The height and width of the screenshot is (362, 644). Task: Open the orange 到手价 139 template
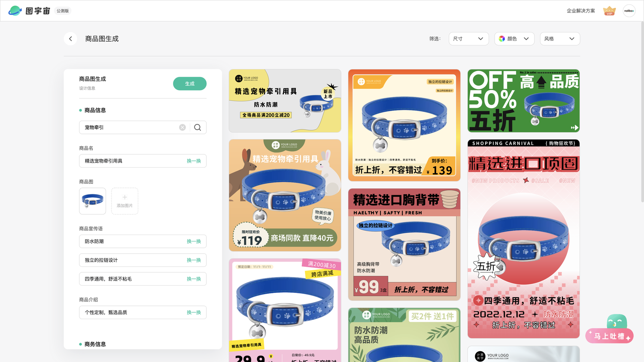[x=404, y=125]
